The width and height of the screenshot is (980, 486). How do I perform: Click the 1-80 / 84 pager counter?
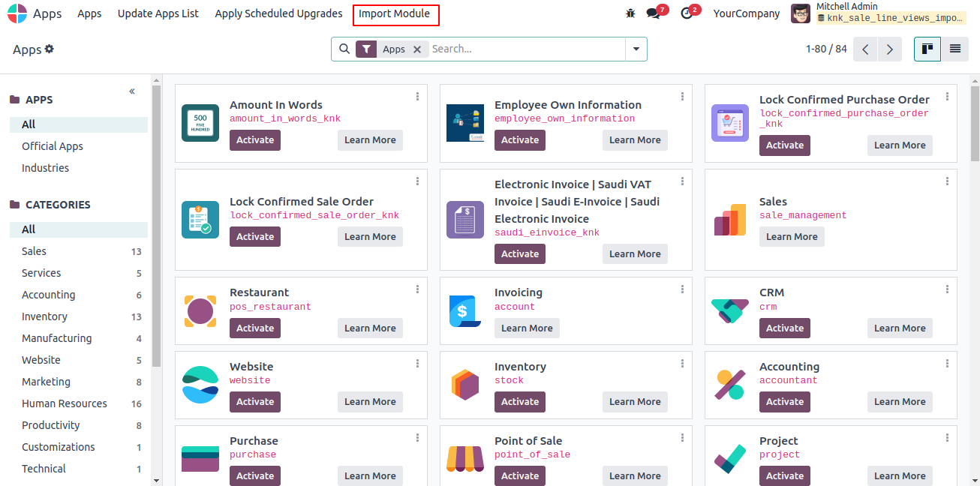[x=826, y=49]
